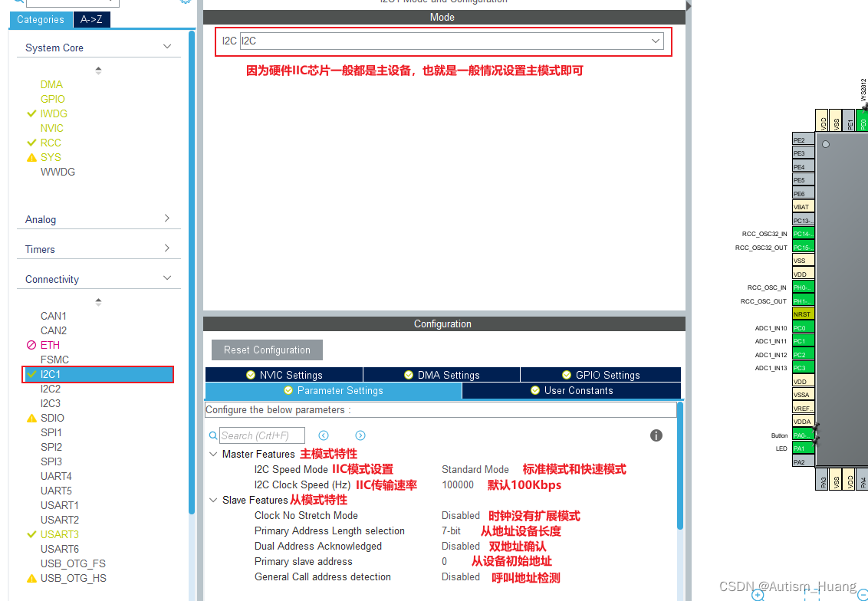Image resolution: width=868 pixels, height=601 pixels.
Task: Collapse the left panel with the splitter arrow
Action: 689,5
